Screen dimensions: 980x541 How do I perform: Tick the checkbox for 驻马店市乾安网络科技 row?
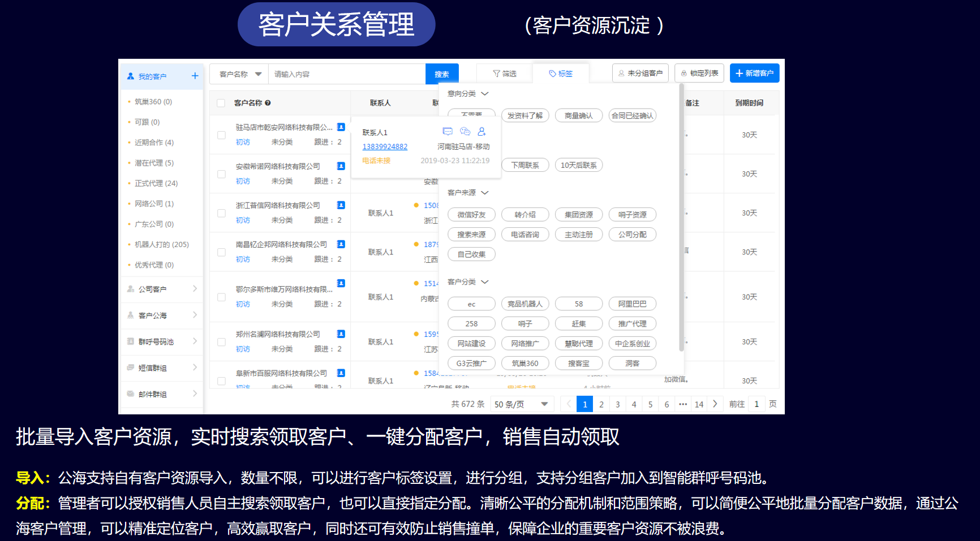coord(221,135)
